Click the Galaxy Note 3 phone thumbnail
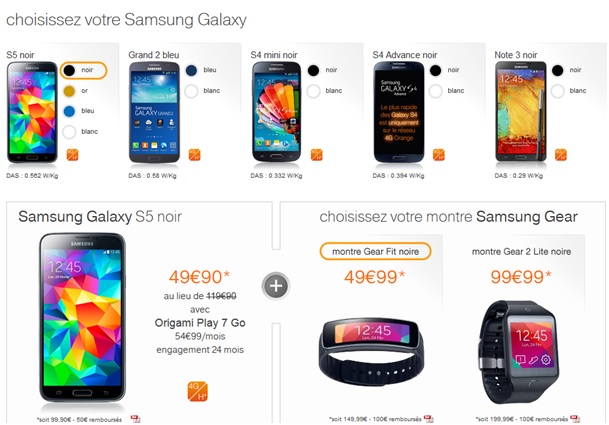The height and width of the screenshot is (425, 609). 521,111
